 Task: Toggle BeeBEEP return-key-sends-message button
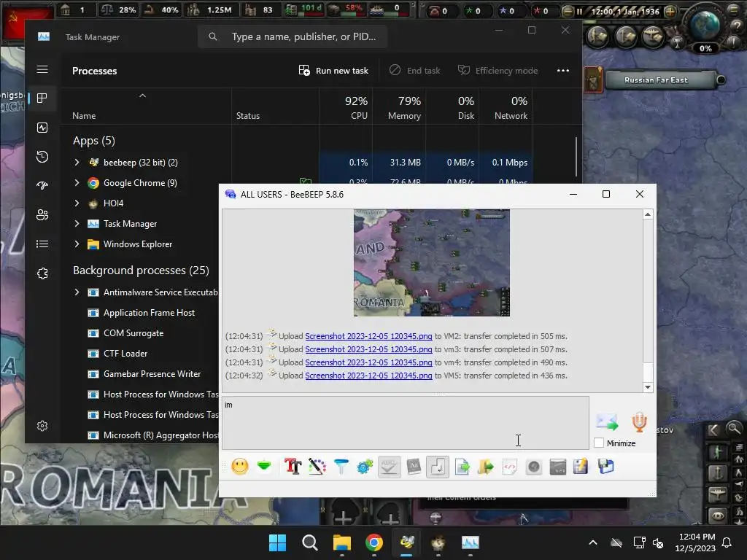click(438, 466)
